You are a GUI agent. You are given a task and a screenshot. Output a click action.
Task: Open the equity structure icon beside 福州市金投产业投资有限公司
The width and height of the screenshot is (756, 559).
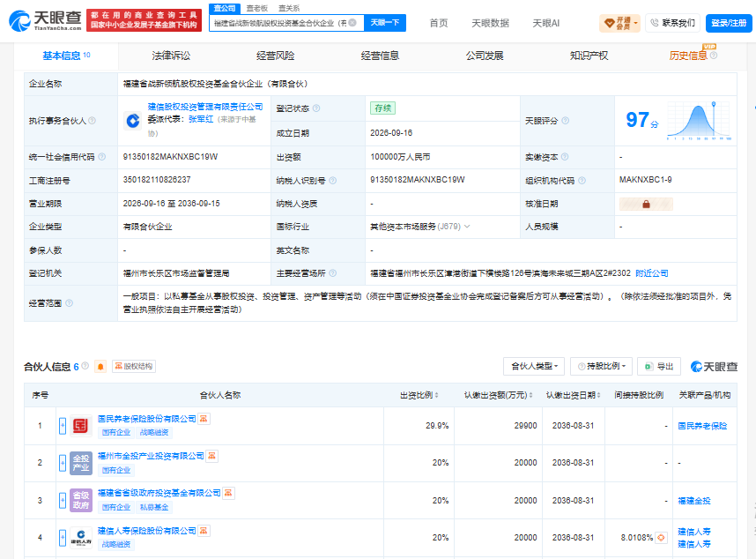pyautogui.click(x=211, y=456)
